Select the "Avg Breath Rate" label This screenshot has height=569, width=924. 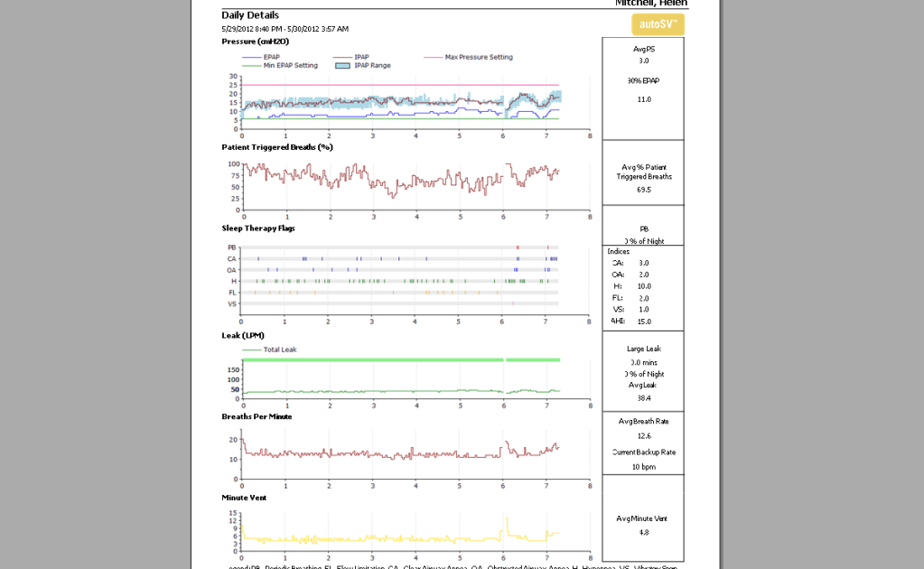point(643,422)
